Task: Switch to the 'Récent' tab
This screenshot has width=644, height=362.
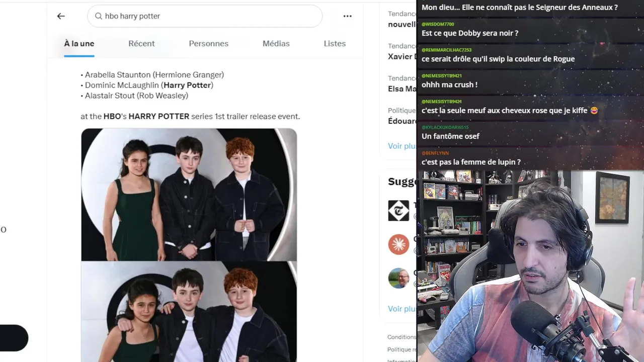Action: (x=141, y=44)
